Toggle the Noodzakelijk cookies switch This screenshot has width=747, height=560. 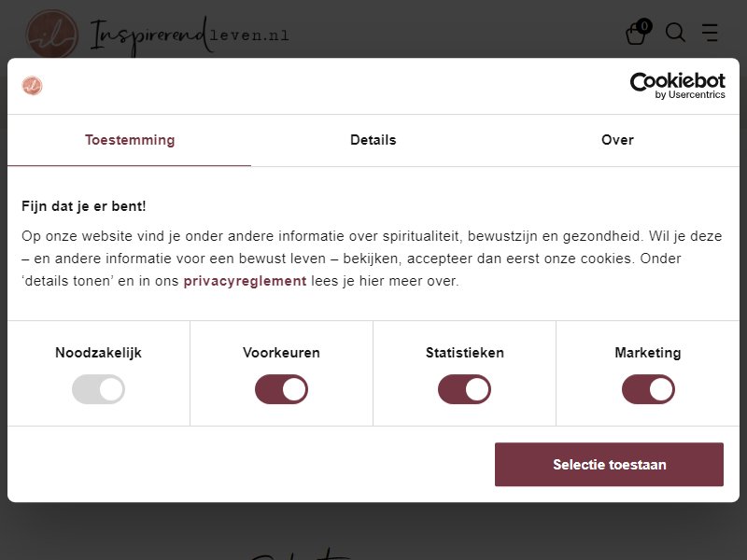[98, 389]
